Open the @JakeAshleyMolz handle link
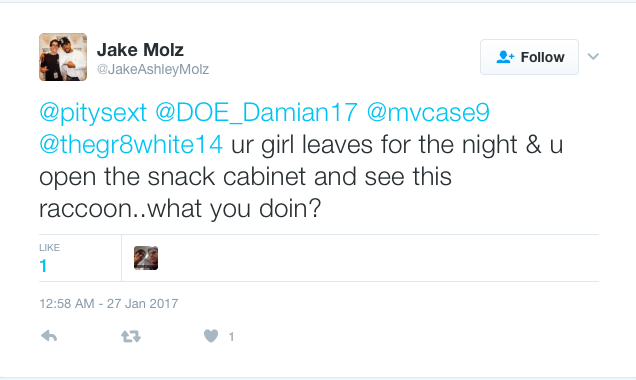Screen dimensions: 636x380 click(153, 69)
